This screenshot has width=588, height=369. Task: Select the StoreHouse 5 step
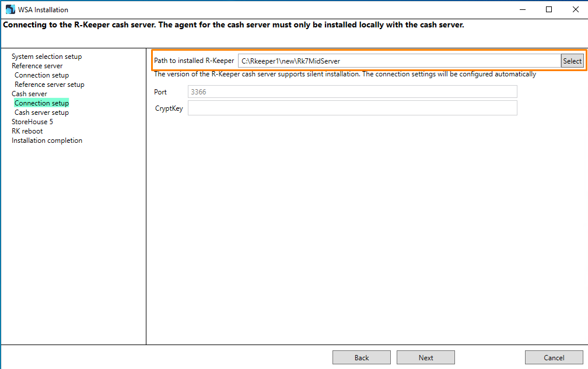pyautogui.click(x=32, y=122)
